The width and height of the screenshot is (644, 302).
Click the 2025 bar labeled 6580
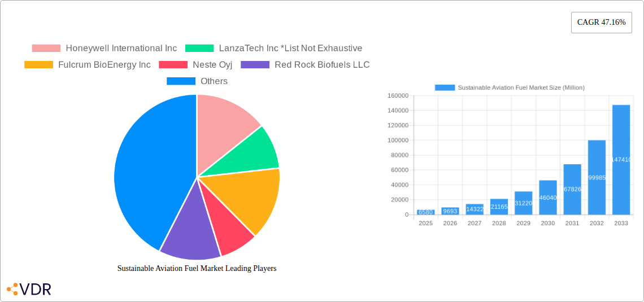[x=425, y=212]
